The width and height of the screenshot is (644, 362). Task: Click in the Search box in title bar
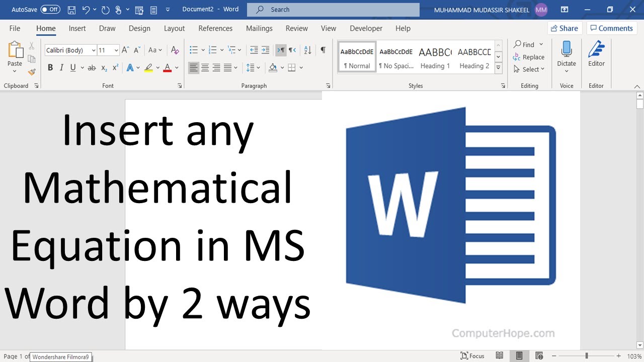click(x=333, y=10)
